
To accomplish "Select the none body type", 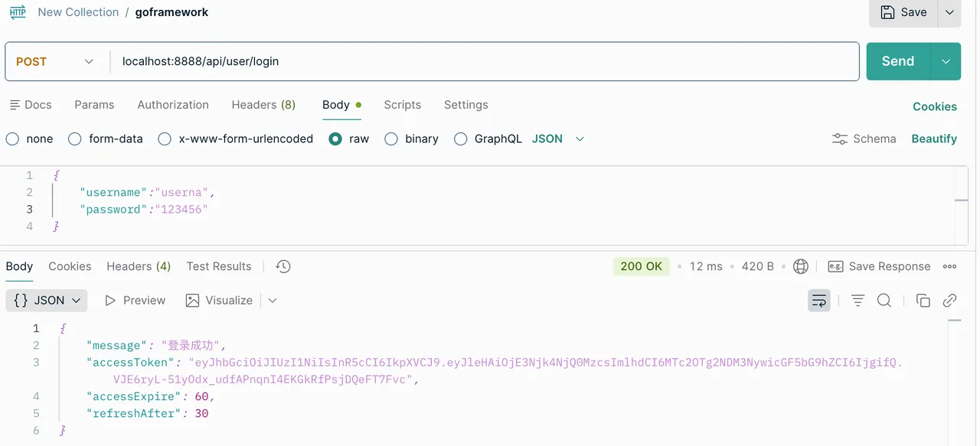I will (x=30, y=138).
